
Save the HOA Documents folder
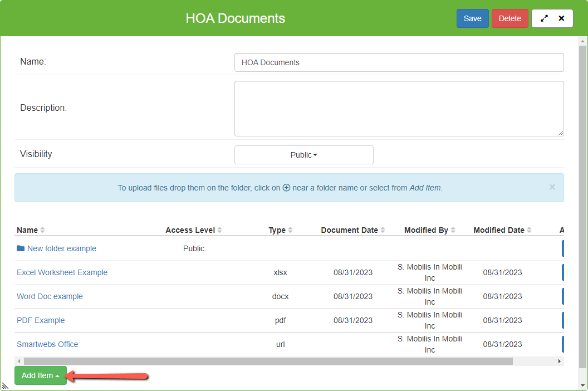click(x=473, y=18)
